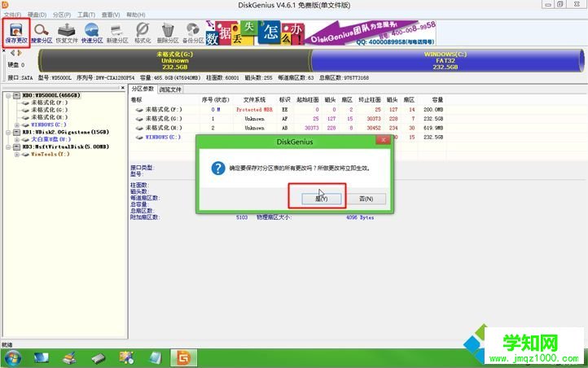Collapse the HD0:WD5000L(466GB) tree node
Image resolution: width=588 pixels, height=368 pixels.
8,95
